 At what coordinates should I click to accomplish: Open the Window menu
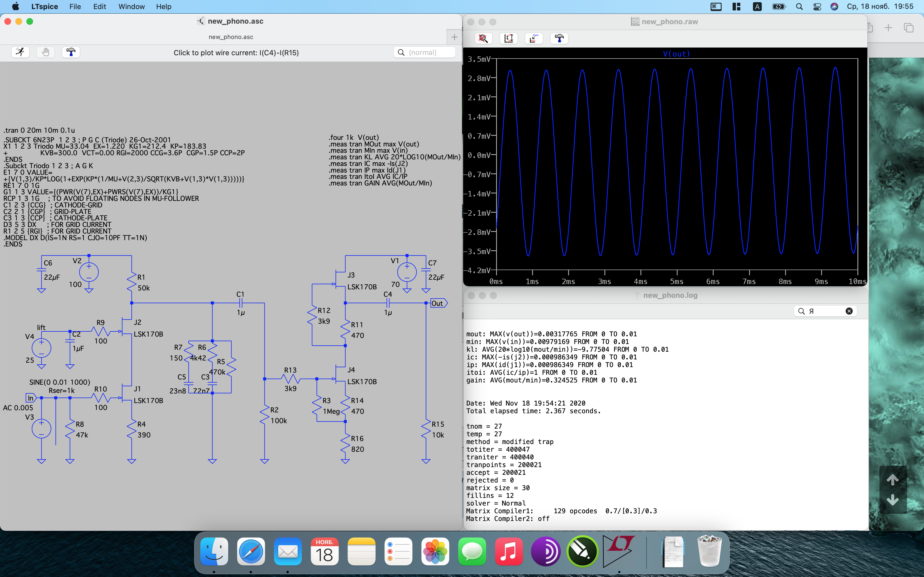131,7
